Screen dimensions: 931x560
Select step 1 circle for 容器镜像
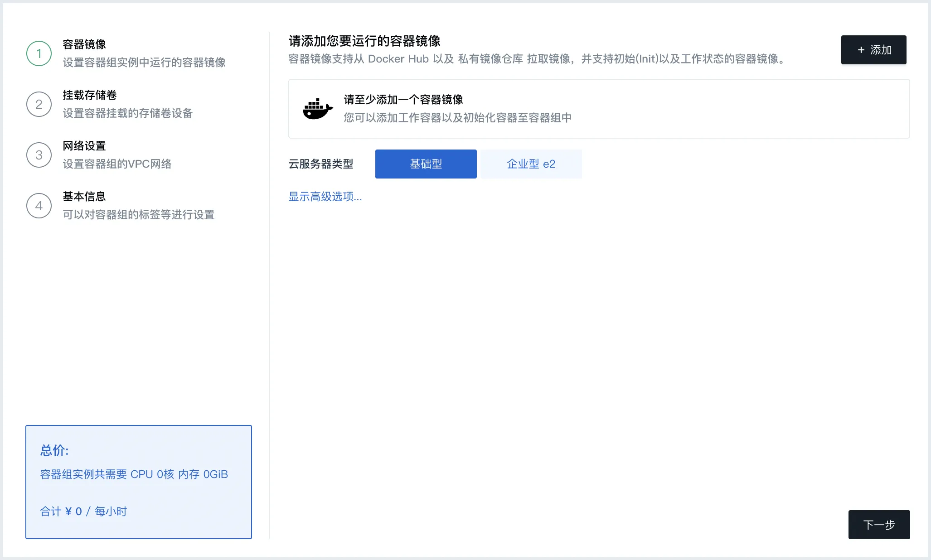tap(39, 53)
